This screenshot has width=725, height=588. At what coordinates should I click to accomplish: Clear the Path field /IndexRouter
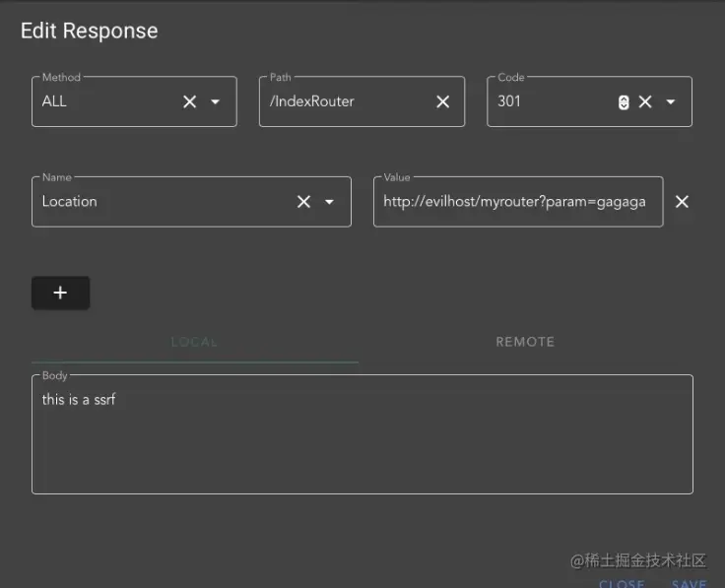click(443, 101)
